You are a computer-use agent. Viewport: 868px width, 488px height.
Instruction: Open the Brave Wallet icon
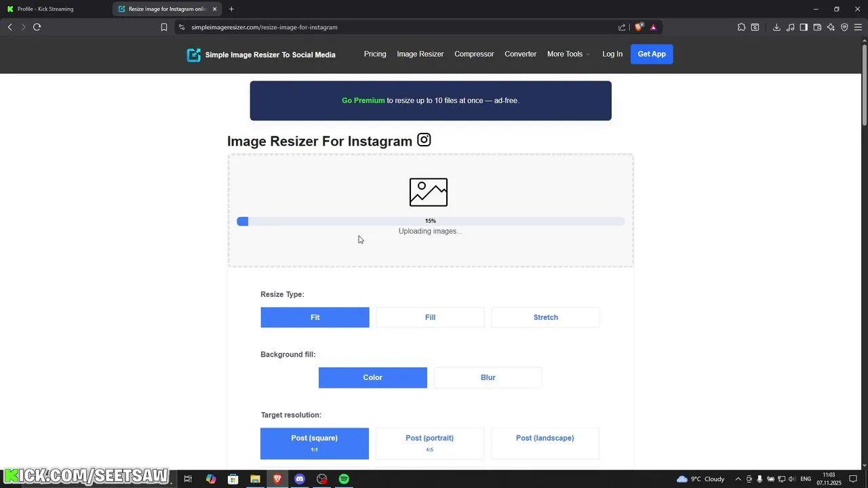point(817,27)
